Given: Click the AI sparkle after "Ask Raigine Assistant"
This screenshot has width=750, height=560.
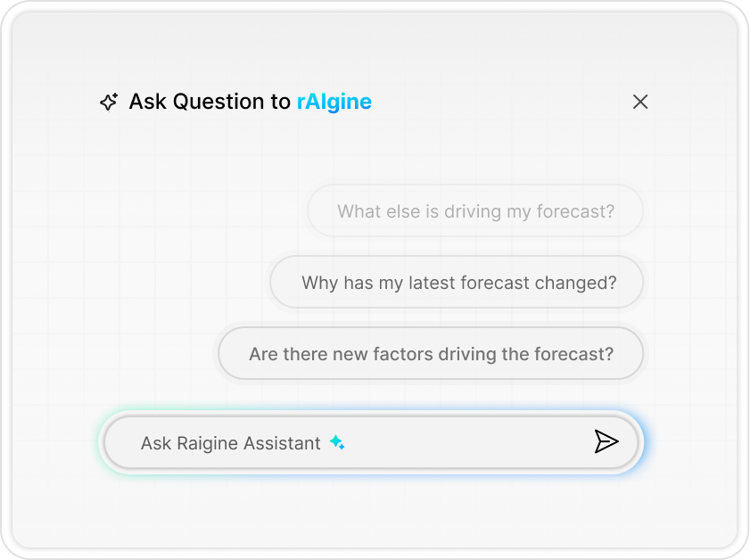Looking at the screenshot, I should pos(337,442).
